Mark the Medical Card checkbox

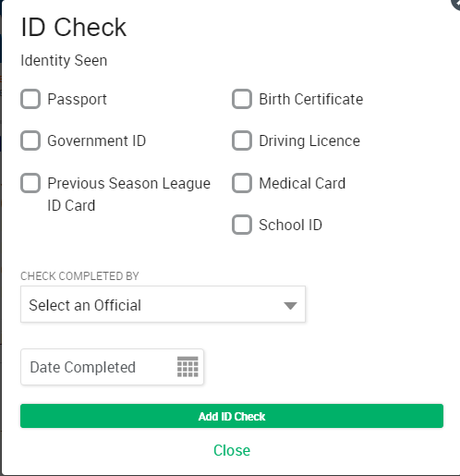[242, 183]
